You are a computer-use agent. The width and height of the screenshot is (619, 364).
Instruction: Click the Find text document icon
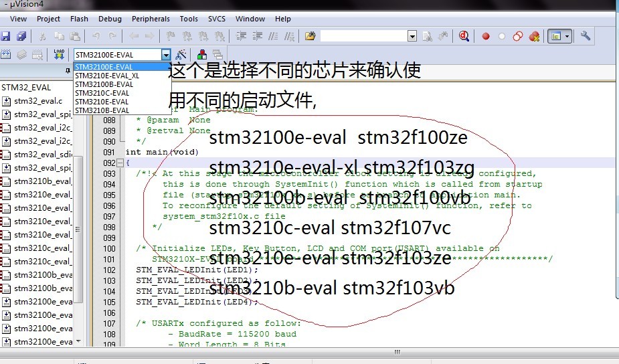[427, 36]
